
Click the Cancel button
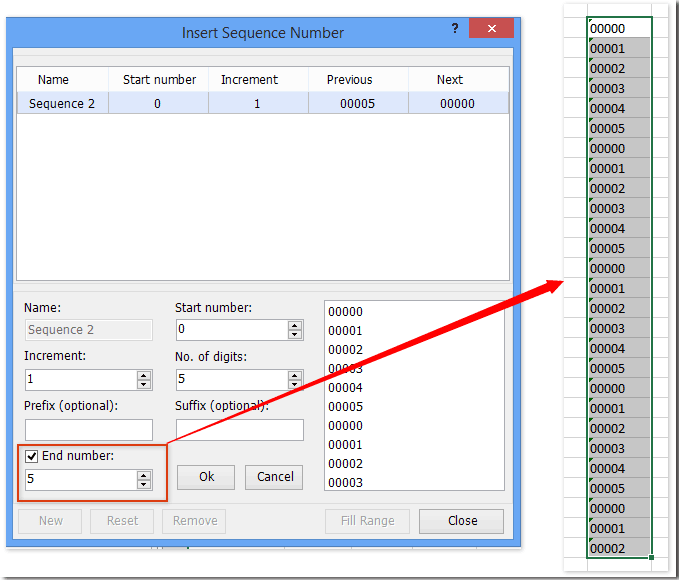[x=275, y=477]
